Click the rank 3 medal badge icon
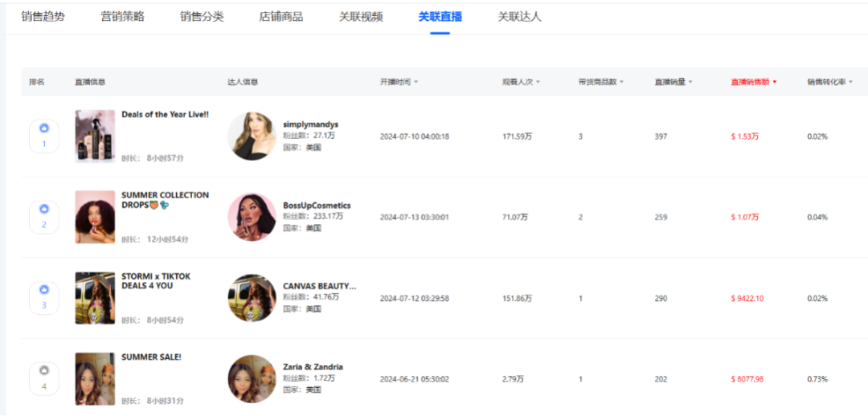This screenshot has width=868, height=416. [x=44, y=290]
